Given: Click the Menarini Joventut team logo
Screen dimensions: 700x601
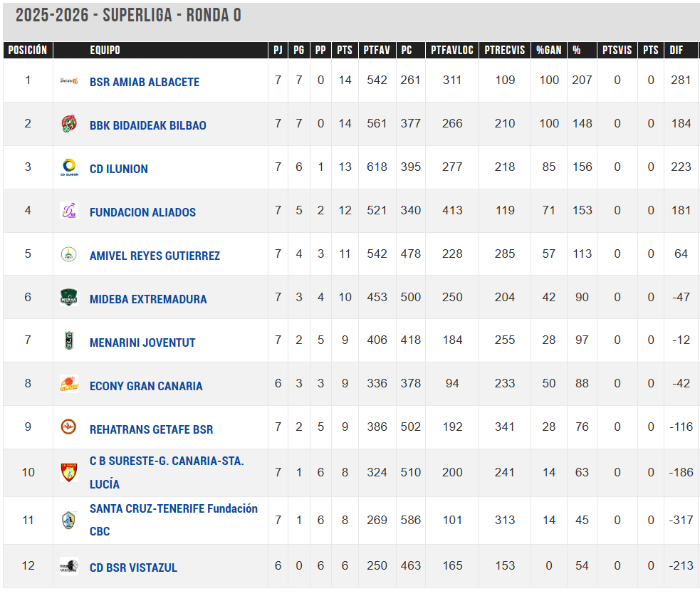Looking at the screenshot, I should [x=69, y=342].
